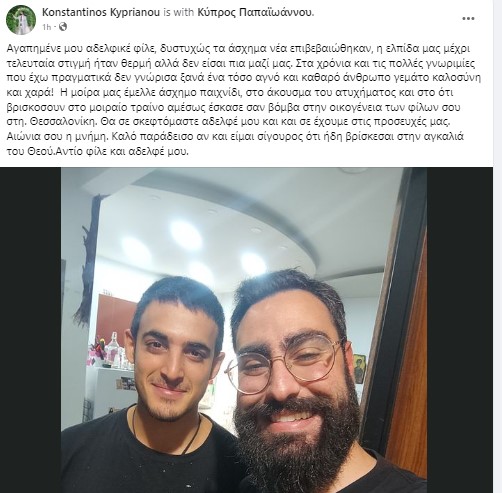Open the three-dot post options menu
502x493 pixels.
pos(468,19)
